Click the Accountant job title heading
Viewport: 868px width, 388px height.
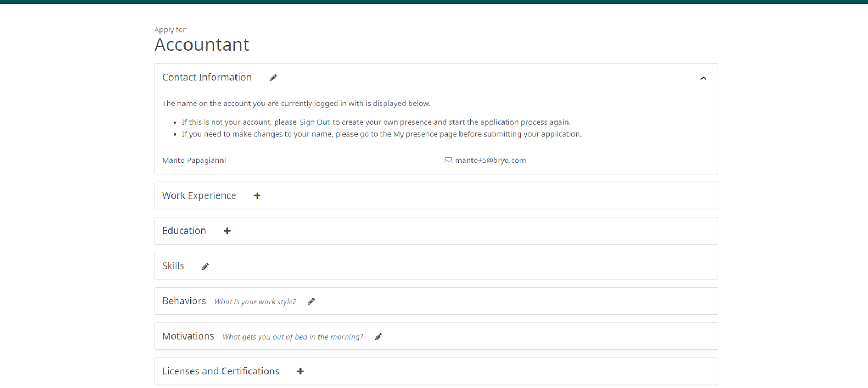pyautogui.click(x=202, y=45)
